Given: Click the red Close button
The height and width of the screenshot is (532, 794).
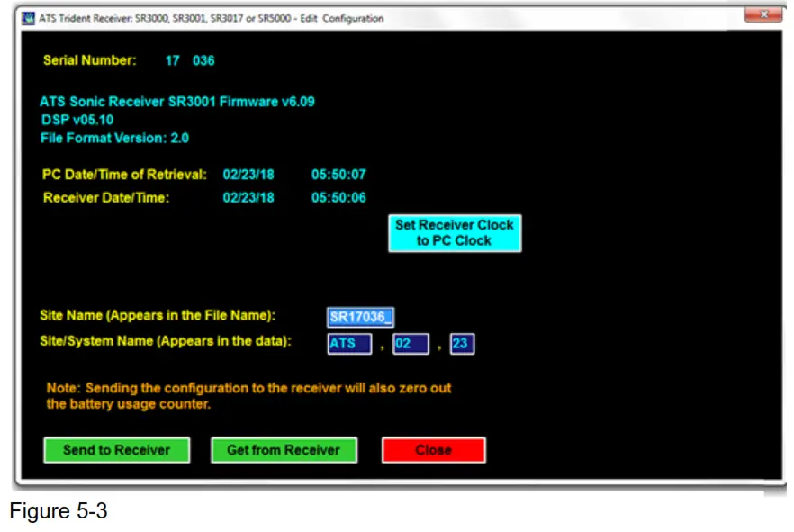Looking at the screenshot, I should (433, 449).
